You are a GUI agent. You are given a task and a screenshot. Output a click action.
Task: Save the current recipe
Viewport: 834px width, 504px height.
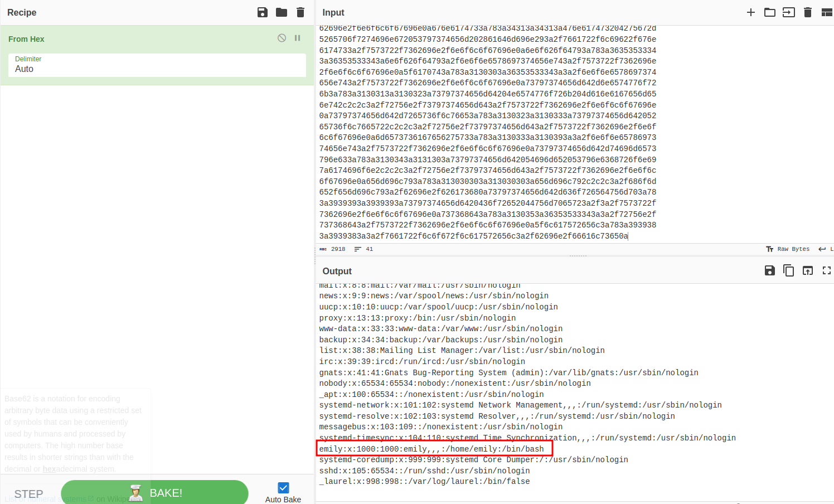263,12
